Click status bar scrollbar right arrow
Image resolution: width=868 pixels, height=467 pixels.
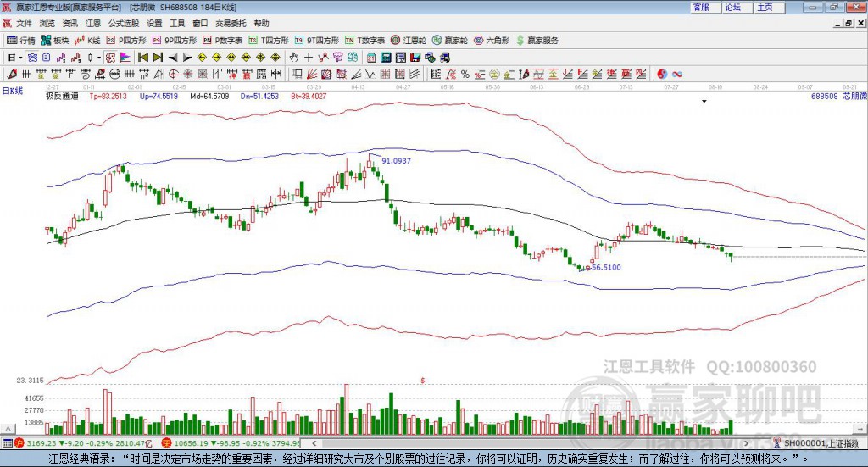(746, 443)
